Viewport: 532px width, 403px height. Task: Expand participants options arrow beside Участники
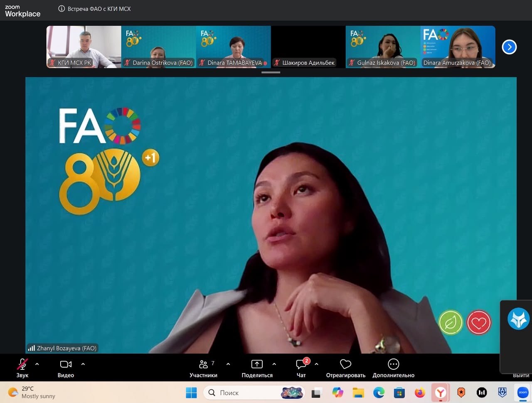pos(228,364)
